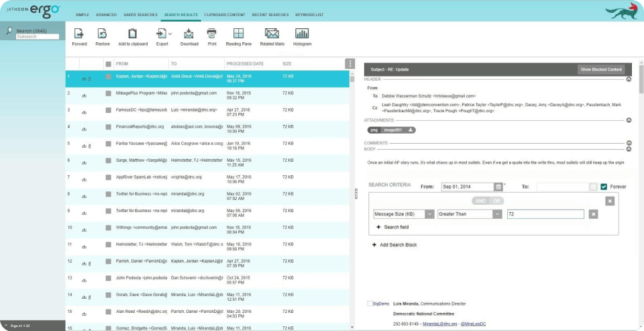Open the Export dropdown arrow
The width and height of the screenshot is (644, 331).
[170, 34]
